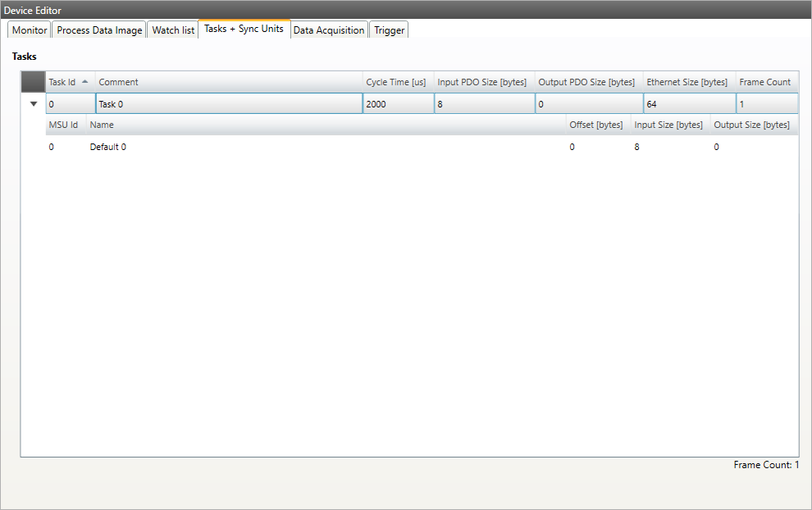Switch to the Monitor tab
The image size is (812, 510).
[30, 30]
